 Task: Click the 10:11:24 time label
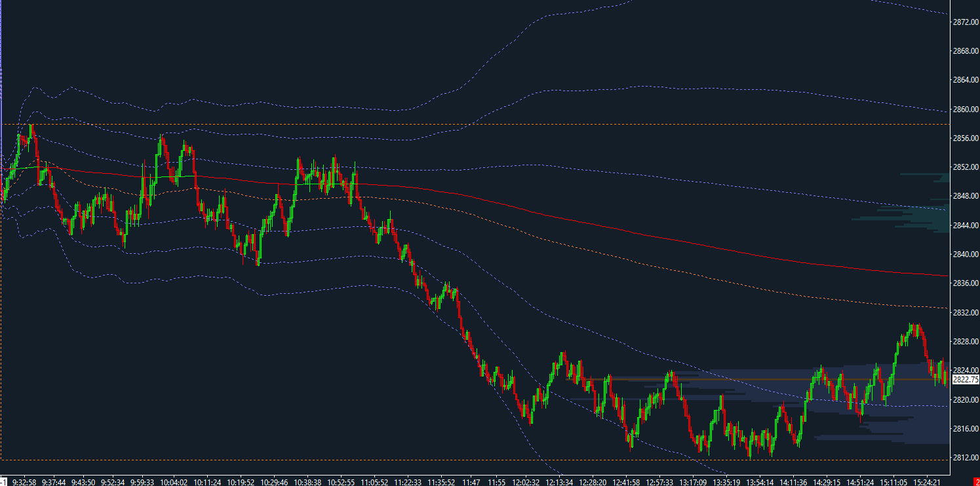click(207, 482)
